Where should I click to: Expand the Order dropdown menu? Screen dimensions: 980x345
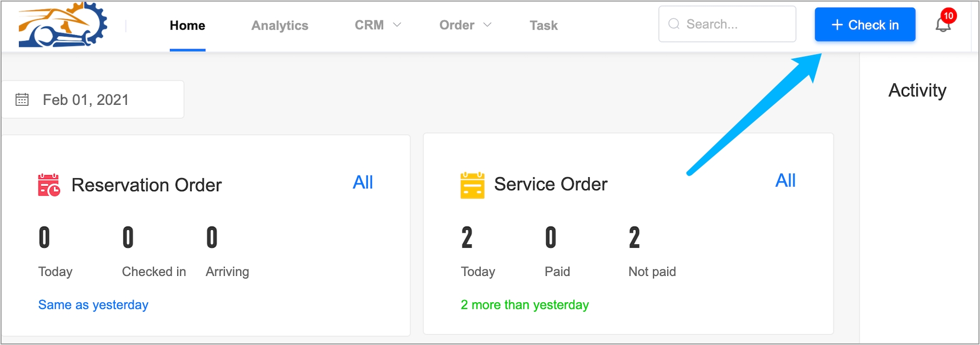465,25
